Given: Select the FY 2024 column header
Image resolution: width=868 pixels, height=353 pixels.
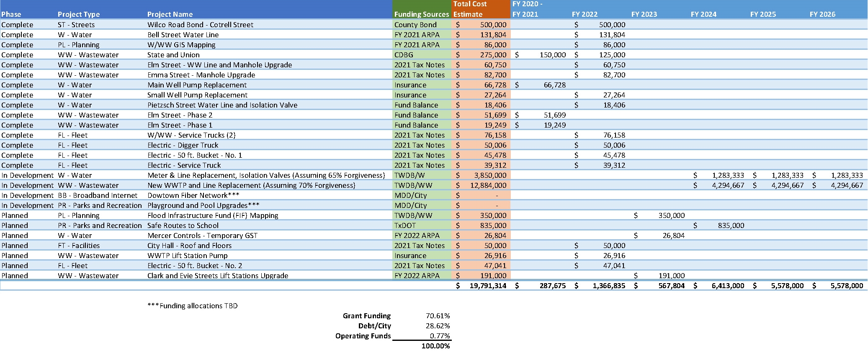Looking at the screenshot, I should click(x=703, y=14).
